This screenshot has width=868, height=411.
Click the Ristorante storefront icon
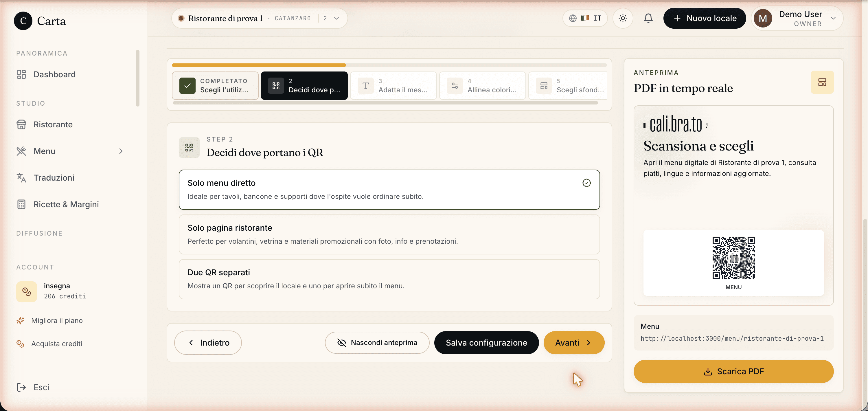point(21,124)
